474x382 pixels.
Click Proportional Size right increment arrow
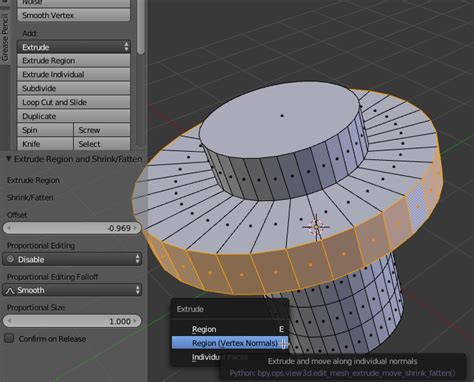[135, 321]
